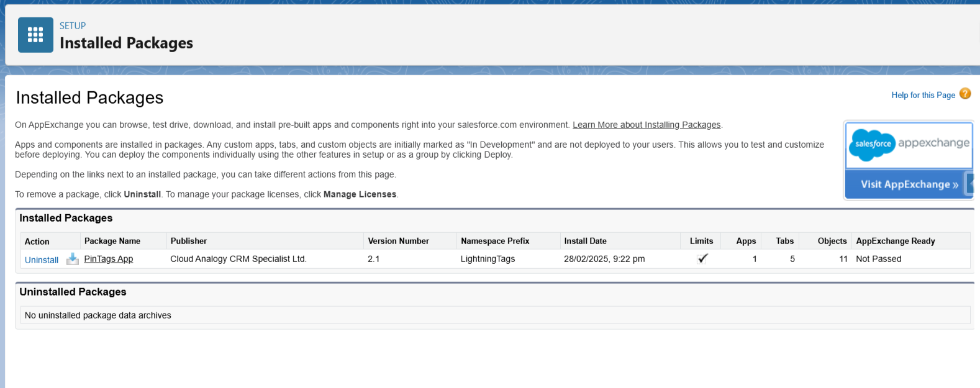Screen dimensions: 980x388
Task: Select the Not Passed status cell
Action: (x=878, y=259)
